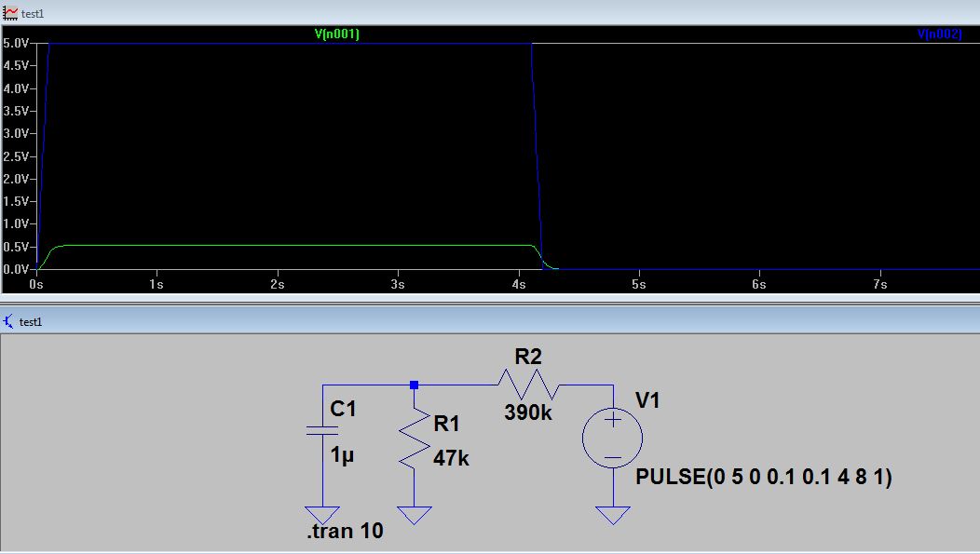Click the 7s time axis label
This screenshot has height=554, width=980.
pos(880,285)
